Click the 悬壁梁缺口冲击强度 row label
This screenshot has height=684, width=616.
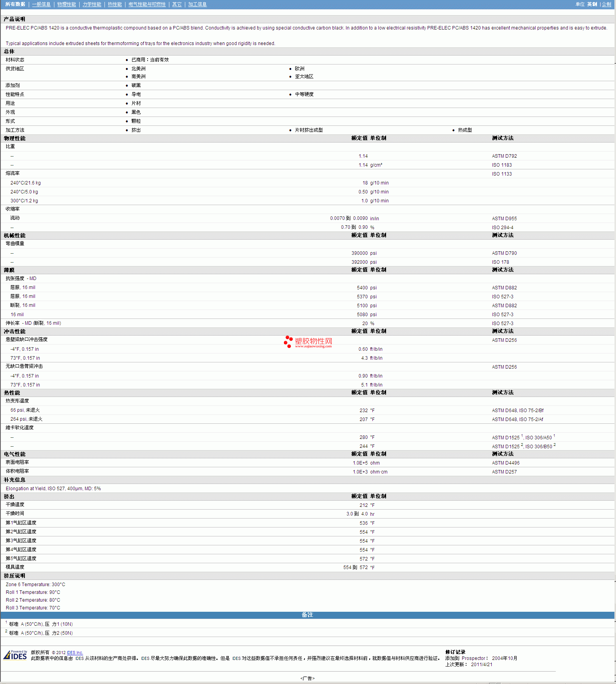26,339
